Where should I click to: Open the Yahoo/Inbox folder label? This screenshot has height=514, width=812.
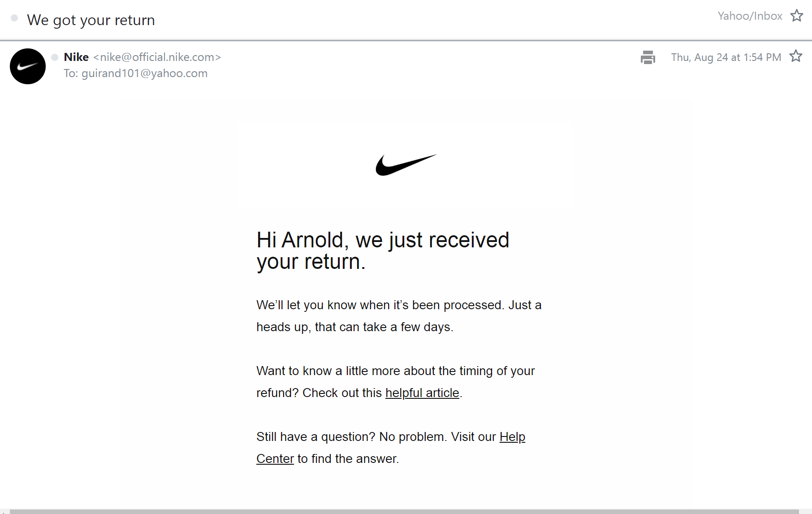[x=750, y=16]
